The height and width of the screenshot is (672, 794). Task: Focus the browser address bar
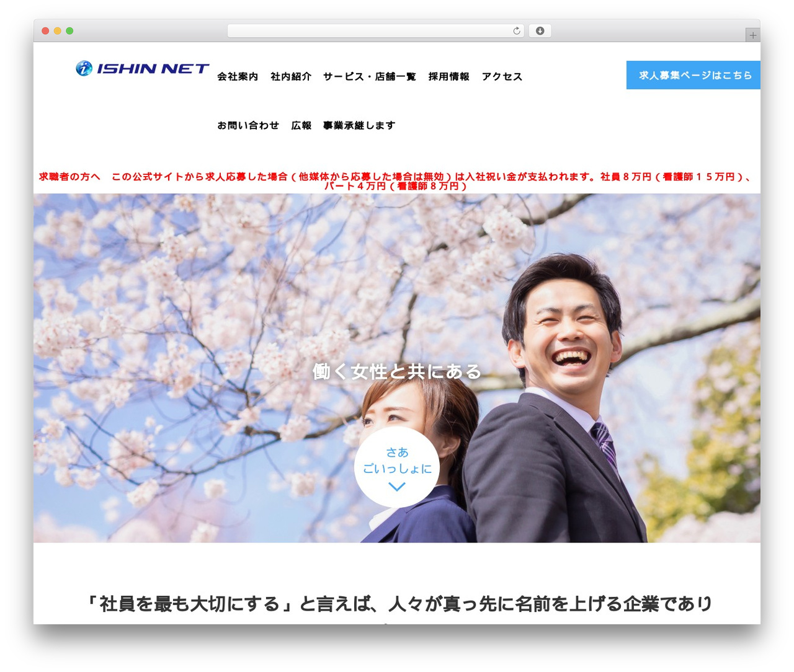tap(375, 31)
